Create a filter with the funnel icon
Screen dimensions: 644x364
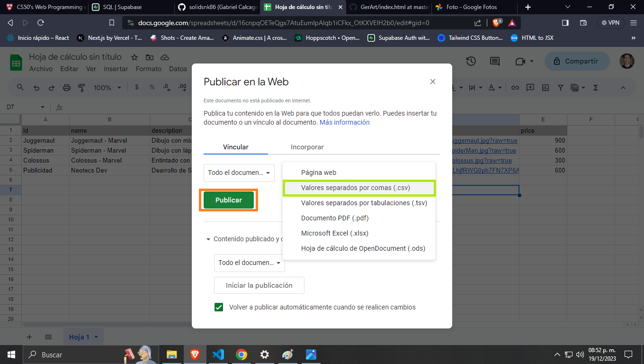[561, 88]
